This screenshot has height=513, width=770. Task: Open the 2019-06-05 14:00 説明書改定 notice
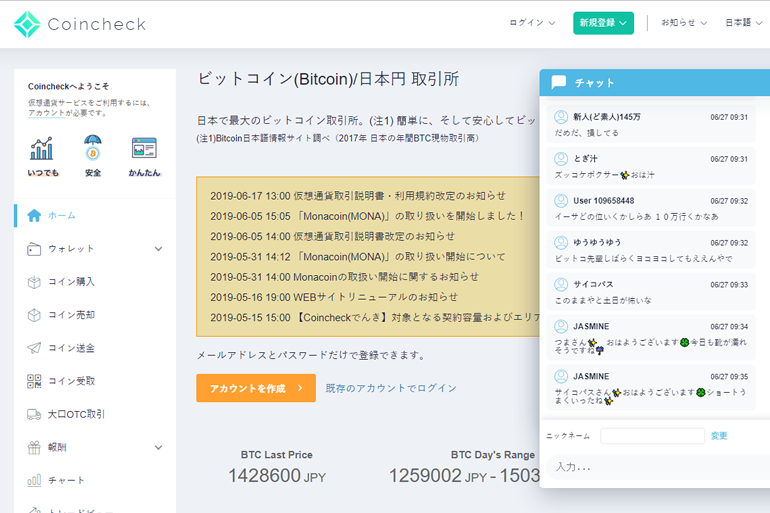332,237
